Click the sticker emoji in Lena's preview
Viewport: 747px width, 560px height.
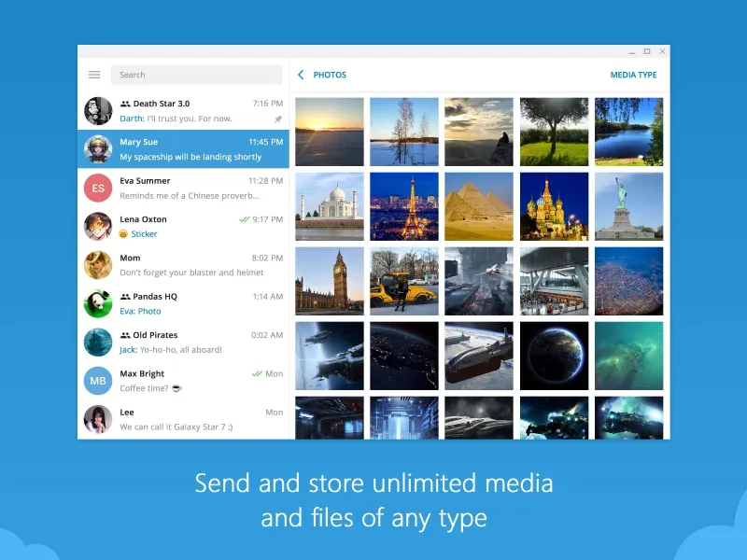point(123,234)
